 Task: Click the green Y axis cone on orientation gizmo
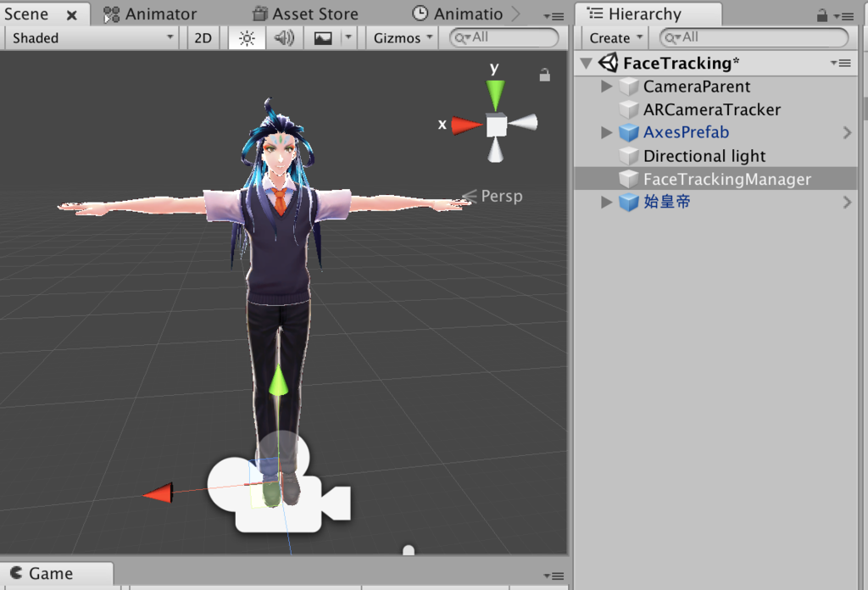pos(495,94)
